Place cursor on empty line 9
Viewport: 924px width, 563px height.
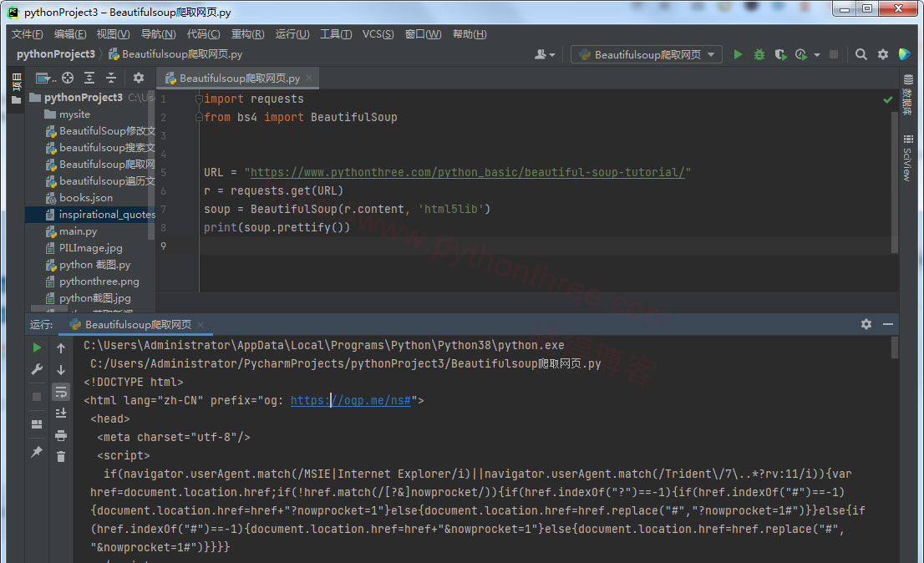tap(548, 246)
